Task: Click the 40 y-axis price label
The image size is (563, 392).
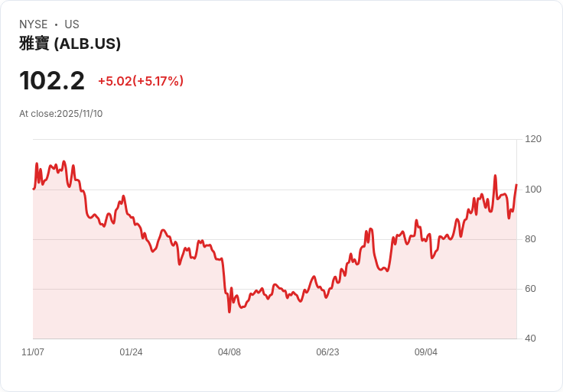Action: (530, 339)
